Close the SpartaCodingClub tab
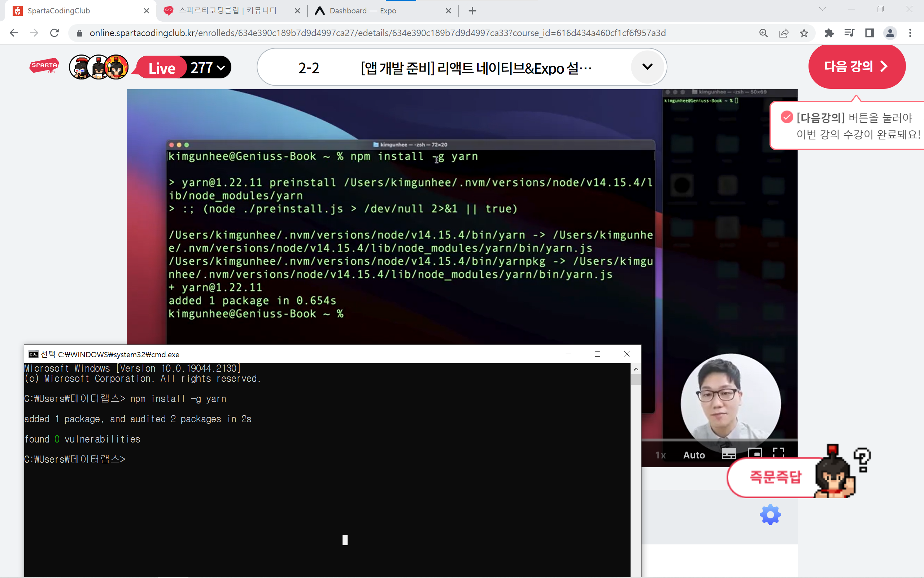Screen dimensions: 924x578 (146, 11)
